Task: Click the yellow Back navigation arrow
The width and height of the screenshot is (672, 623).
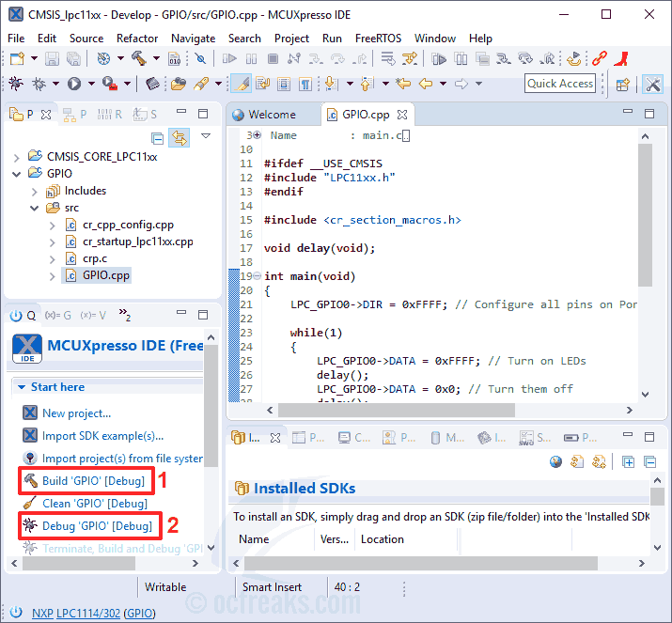Action: tap(425, 84)
